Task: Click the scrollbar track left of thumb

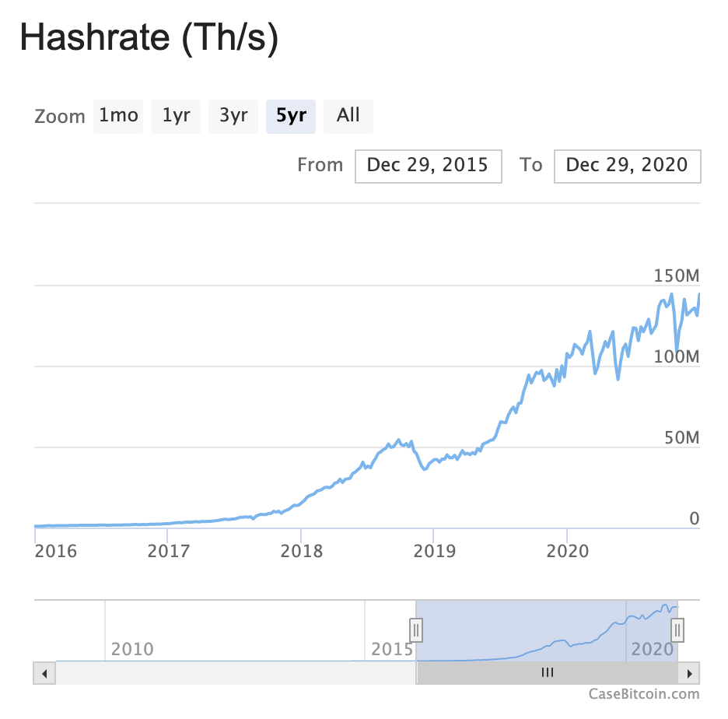Action: click(233, 672)
